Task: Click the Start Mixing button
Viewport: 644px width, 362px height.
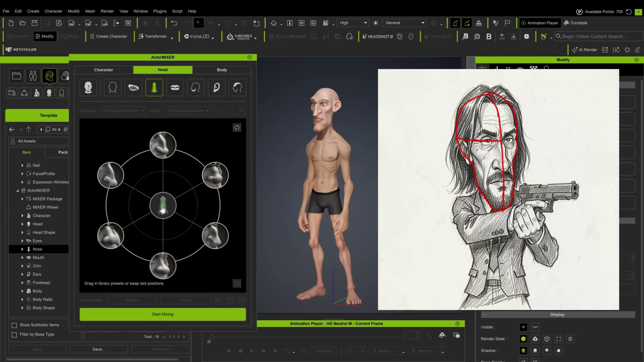Action: click(x=163, y=314)
